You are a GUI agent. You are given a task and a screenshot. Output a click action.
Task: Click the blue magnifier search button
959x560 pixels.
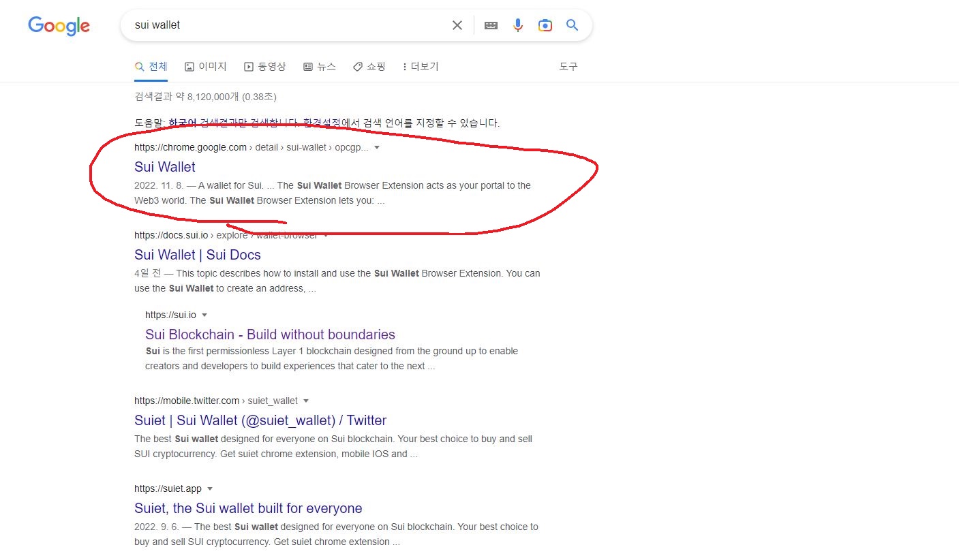(x=572, y=25)
